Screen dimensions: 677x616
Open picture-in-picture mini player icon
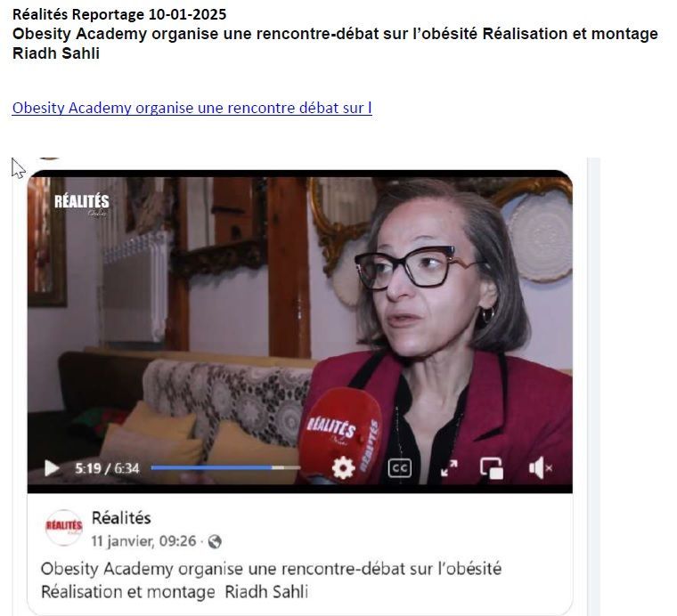coord(492,468)
